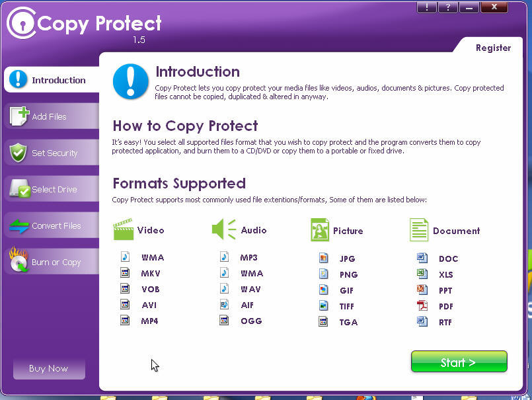Screen dimensions: 532x400
Task: Go to the Add Files step
Action: click(x=52, y=116)
